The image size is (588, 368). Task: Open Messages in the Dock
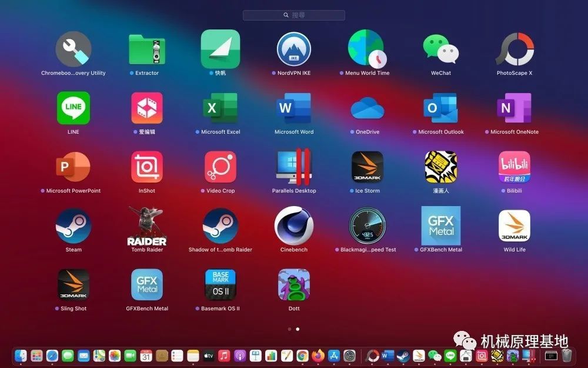68,355
